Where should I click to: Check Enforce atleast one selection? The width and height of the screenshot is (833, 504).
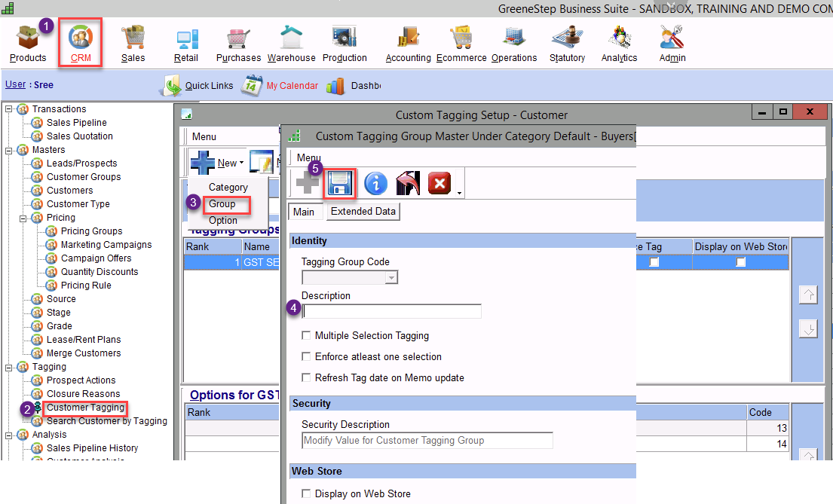306,357
